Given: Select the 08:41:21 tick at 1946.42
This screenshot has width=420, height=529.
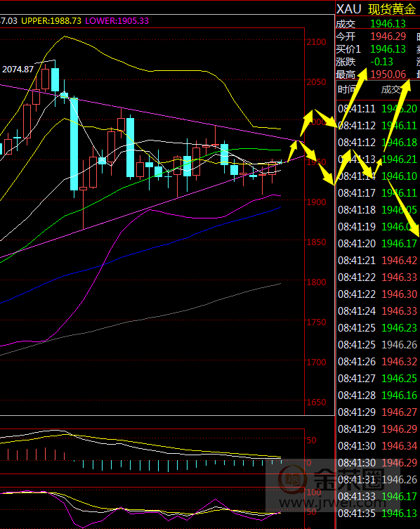Looking at the screenshot, I should point(378,261).
